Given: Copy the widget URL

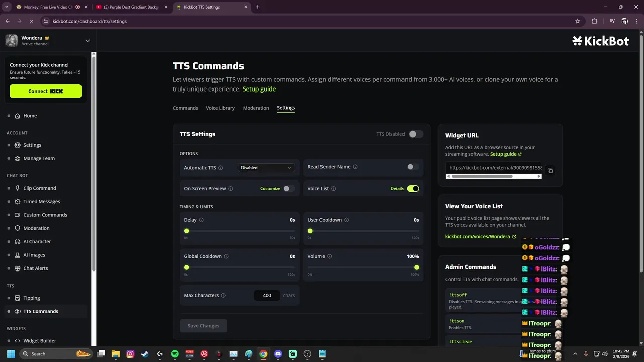Looking at the screenshot, I should (x=550, y=171).
